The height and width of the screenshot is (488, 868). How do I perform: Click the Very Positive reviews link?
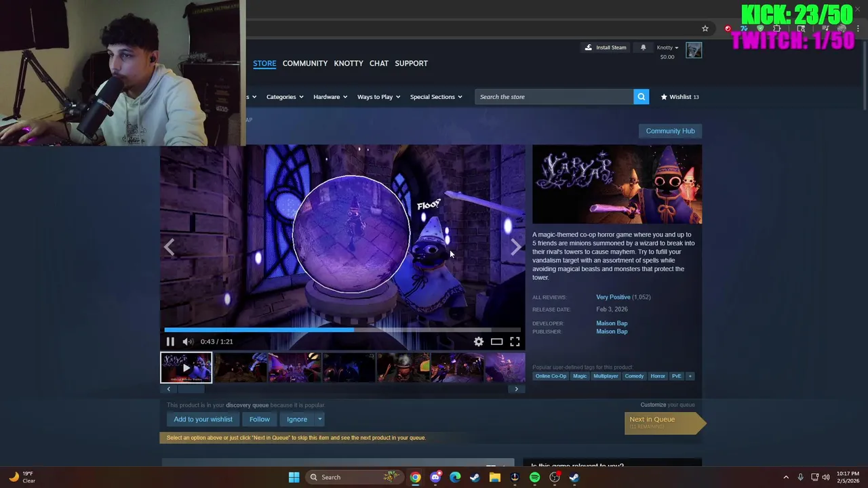[x=613, y=297]
